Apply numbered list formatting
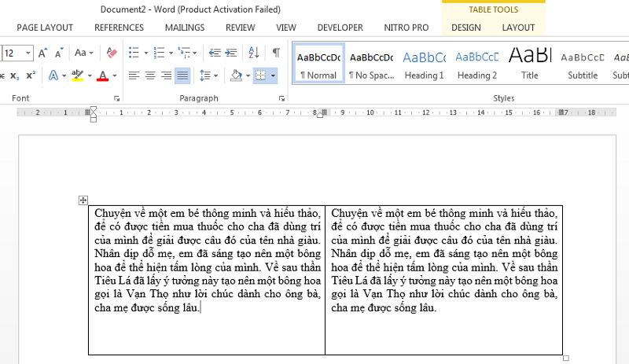The width and height of the screenshot is (629, 364). [159, 53]
